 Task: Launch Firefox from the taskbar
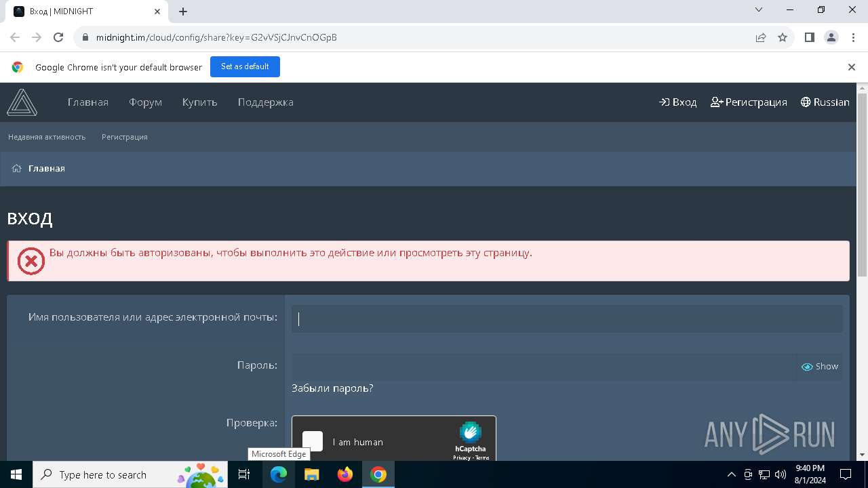[x=345, y=474]
